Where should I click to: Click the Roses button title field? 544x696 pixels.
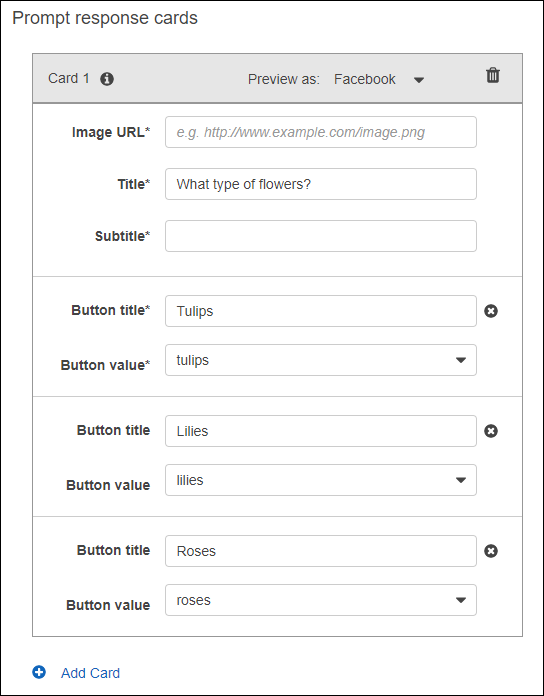click(x=321, y=551)
